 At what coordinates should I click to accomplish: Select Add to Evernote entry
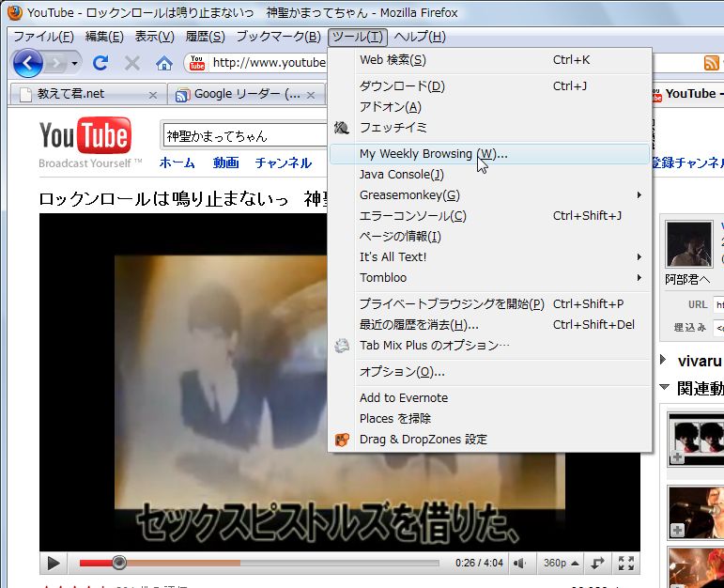tap(489, 397)
